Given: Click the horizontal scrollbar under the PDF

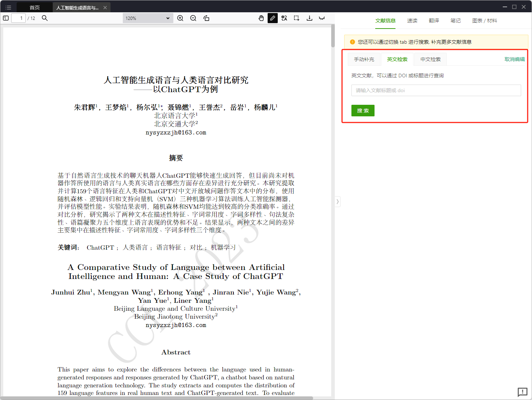Looking at the screenshot, I should pyautogui.click(x=156, y=398).
